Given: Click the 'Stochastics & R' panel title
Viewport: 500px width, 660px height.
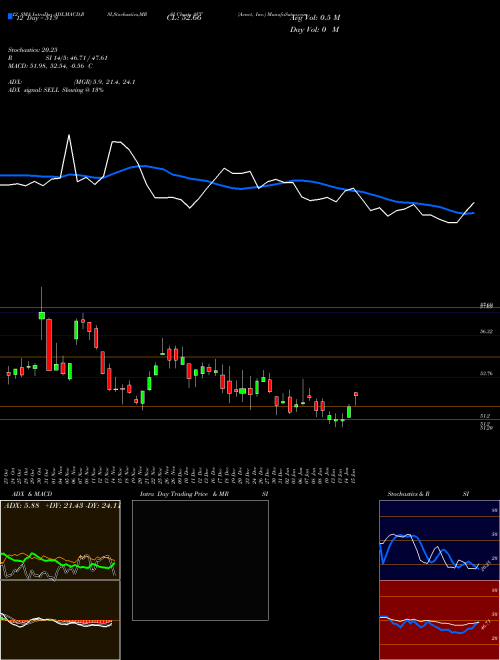Looking at the screenshot, I should pyautogui.click(x=408, y=494).
